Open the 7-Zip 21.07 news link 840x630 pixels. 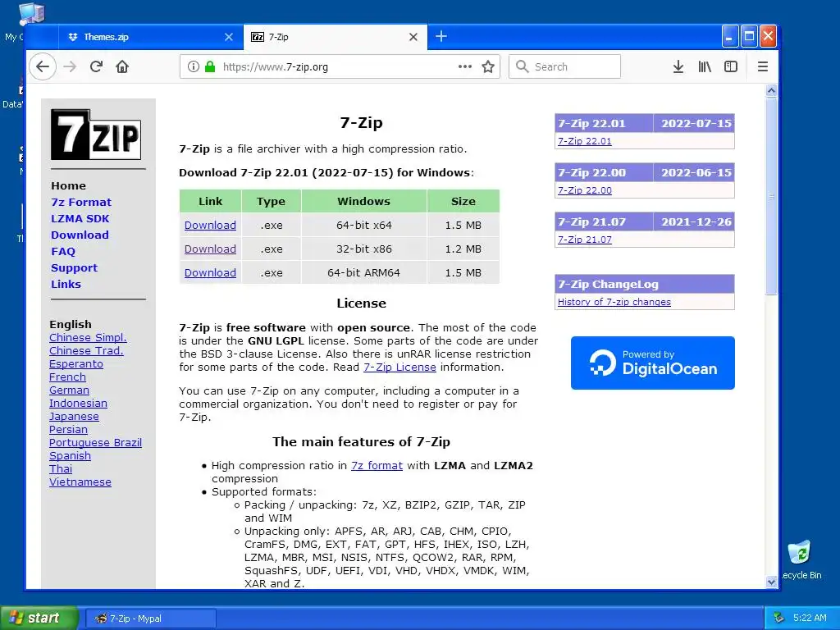584,240
